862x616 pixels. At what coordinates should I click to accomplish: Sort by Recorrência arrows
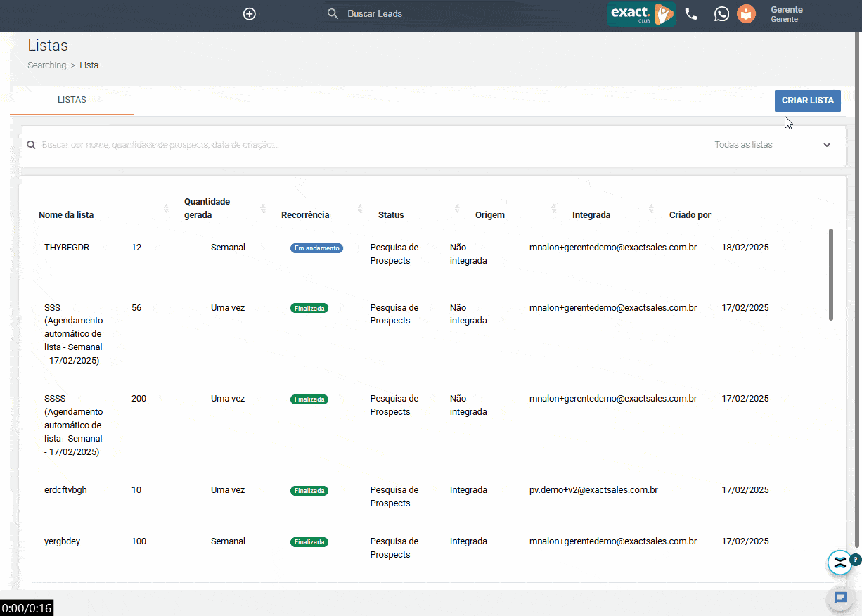click(x=360, y=208)
